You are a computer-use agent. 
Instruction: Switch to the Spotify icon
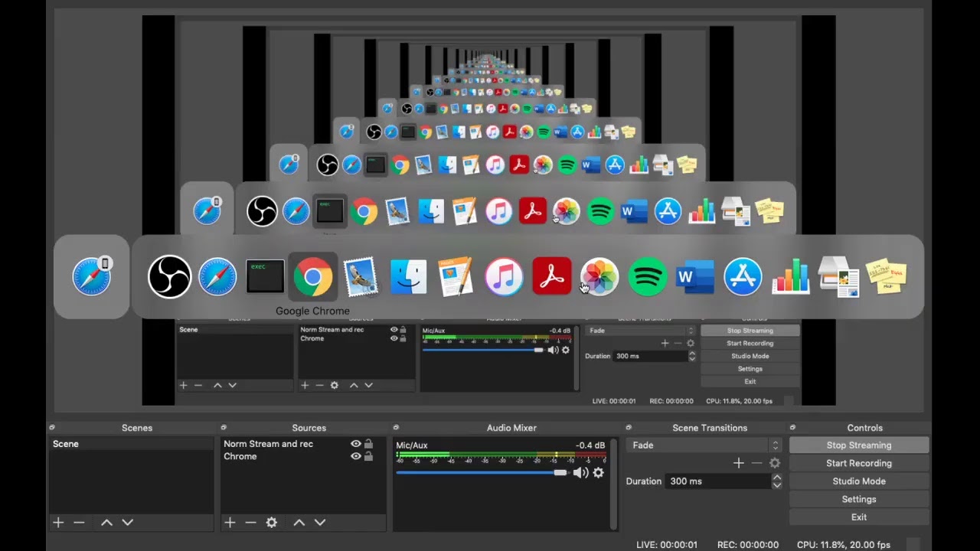click(648, 276)
